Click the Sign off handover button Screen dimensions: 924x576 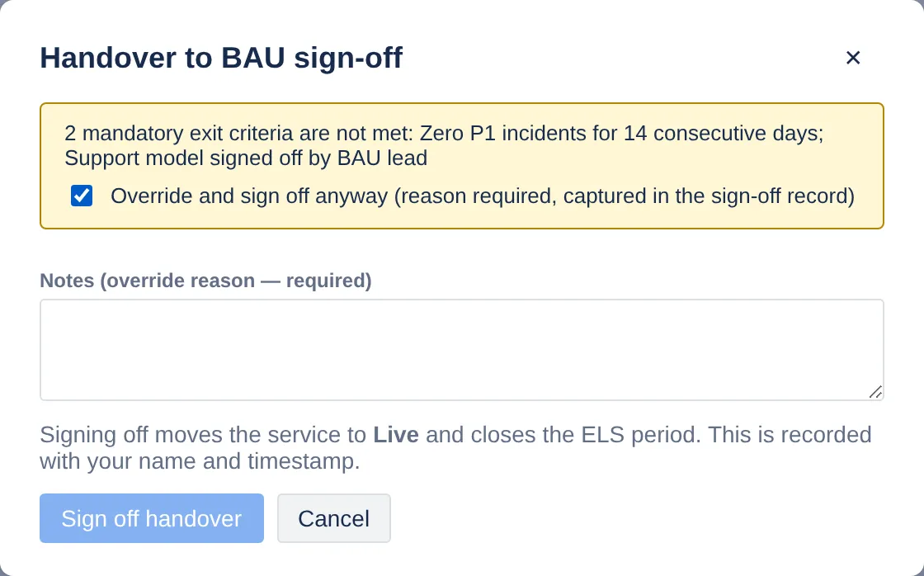(x=152, y=518)
